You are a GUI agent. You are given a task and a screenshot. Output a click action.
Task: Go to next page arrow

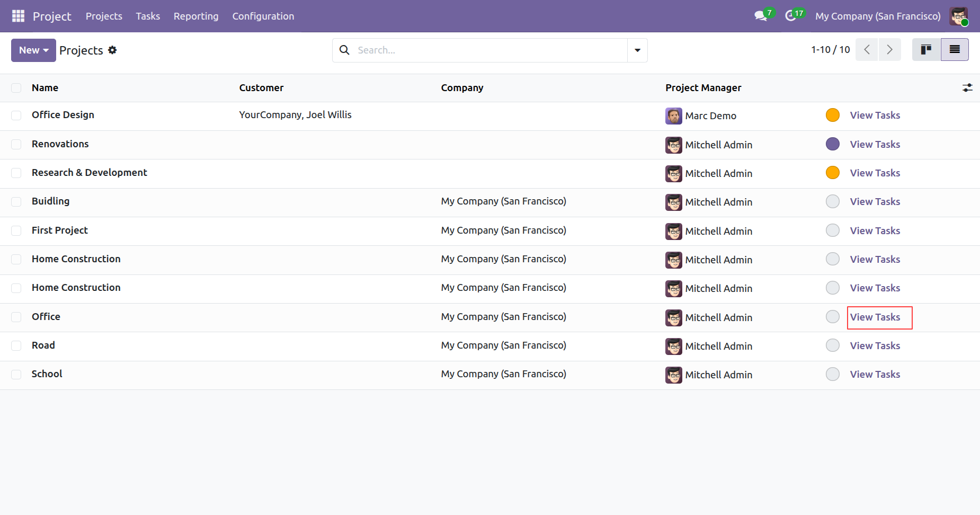[x=889, y=49]
